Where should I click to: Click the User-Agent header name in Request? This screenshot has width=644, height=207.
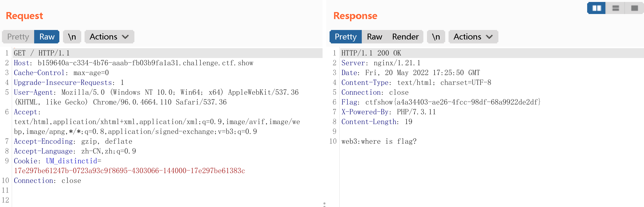(x=33, y=92)
